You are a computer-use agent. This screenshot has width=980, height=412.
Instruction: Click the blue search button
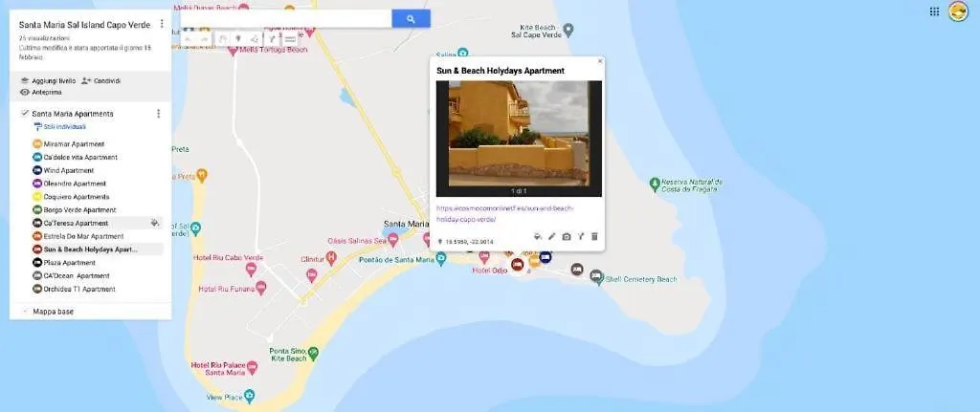tap(411, 19)
